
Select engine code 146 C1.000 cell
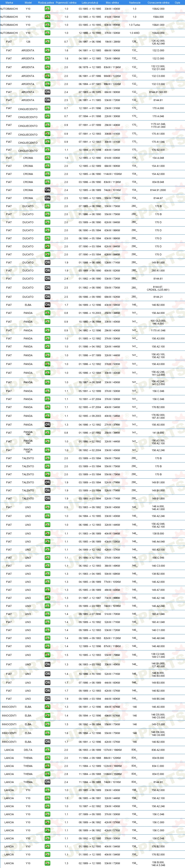(x=158, y=630)
